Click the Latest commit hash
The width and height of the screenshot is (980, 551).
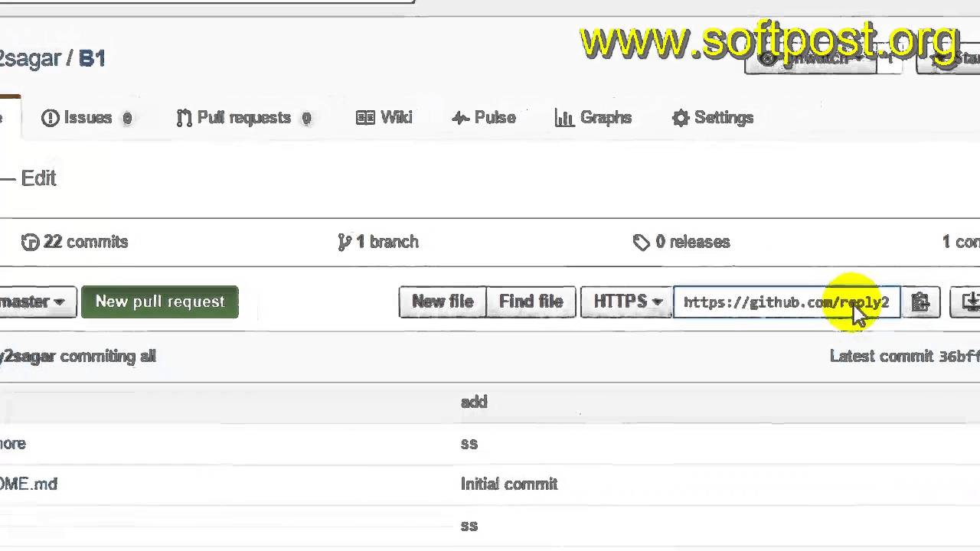(x=959, y=357)
